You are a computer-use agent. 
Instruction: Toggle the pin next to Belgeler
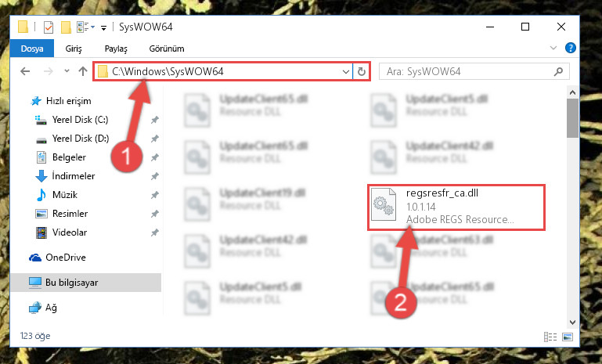point(155,157)
